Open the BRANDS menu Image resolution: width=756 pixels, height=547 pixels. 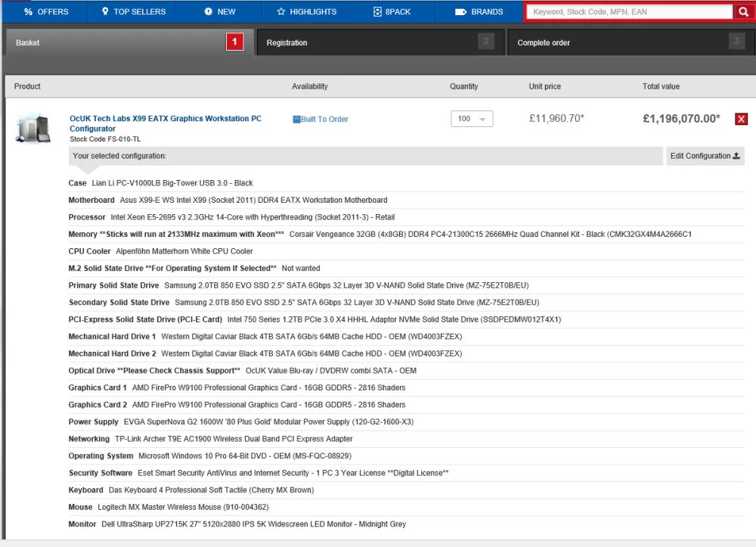tap(479, 11)
